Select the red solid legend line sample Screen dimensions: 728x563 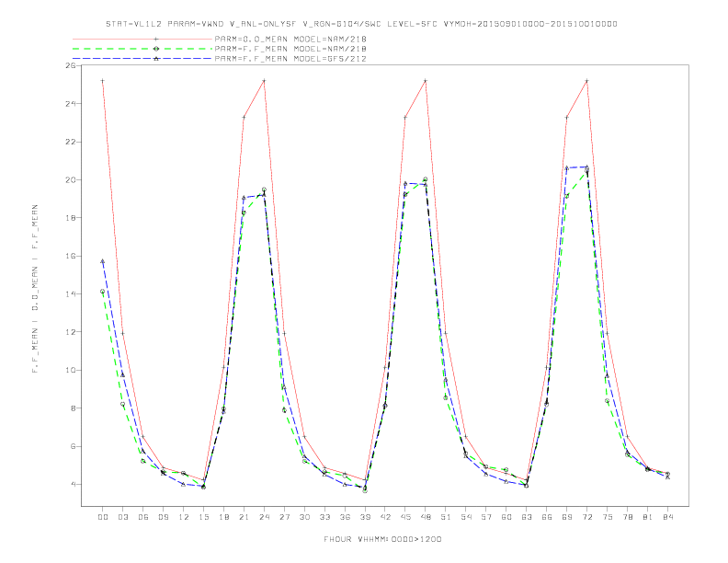(142, 39)
